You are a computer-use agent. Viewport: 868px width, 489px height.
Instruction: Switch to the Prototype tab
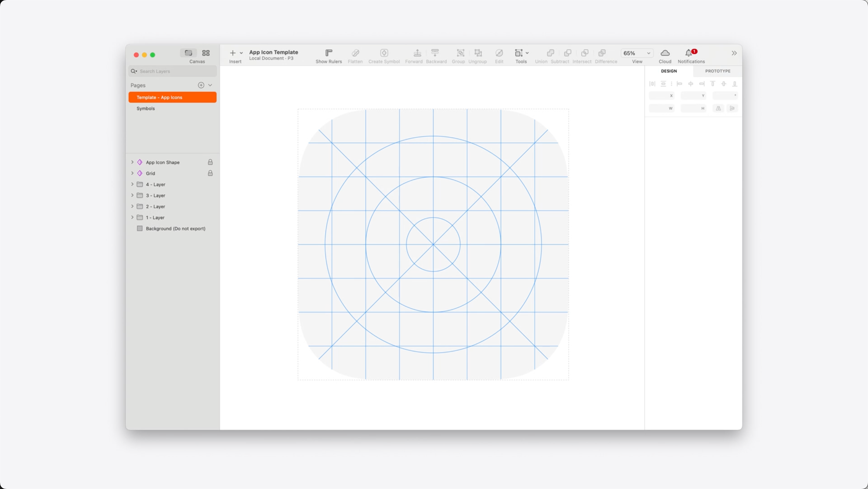pyautogui.click(x=717, y=71)
